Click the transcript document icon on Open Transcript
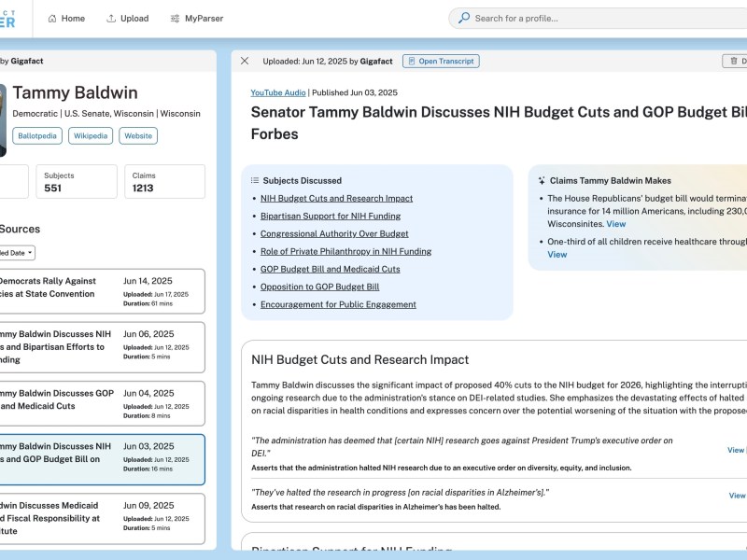 coord(411,61)
